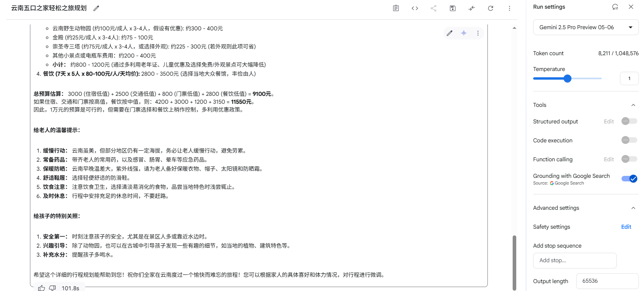Screen dimensions: 644x291
Task: Open the system instructions clipboard icon
Action: coord(396,8)
